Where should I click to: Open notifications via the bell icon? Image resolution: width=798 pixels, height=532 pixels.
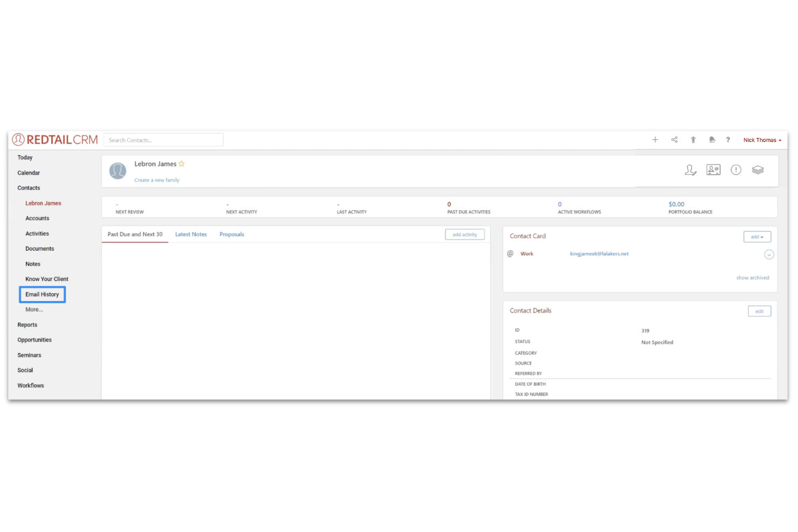point(712,140)
